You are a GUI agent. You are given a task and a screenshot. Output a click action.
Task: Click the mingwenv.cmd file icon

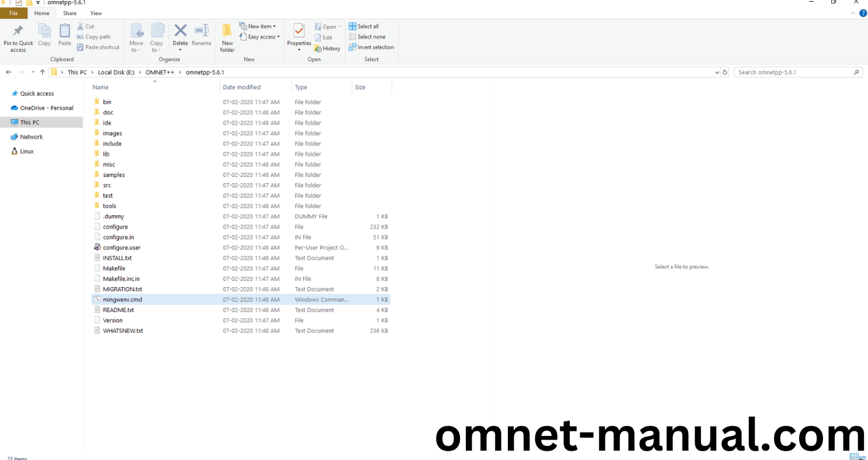97,299
